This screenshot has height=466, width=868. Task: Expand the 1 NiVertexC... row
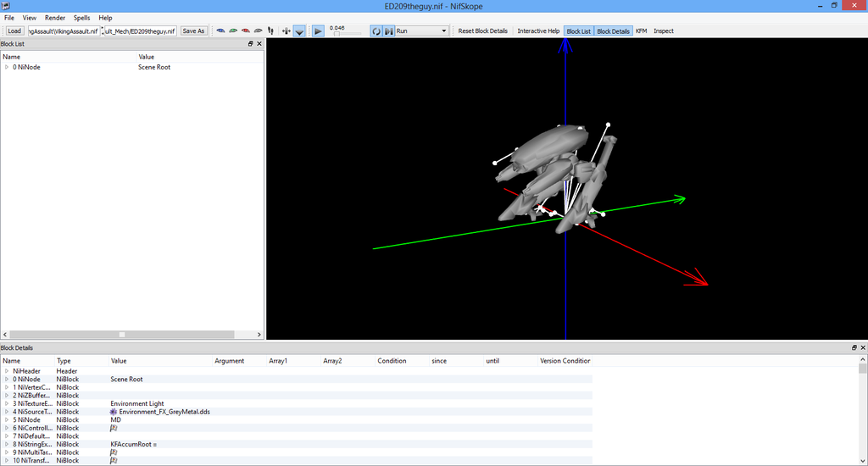click(x=7, y=387)
